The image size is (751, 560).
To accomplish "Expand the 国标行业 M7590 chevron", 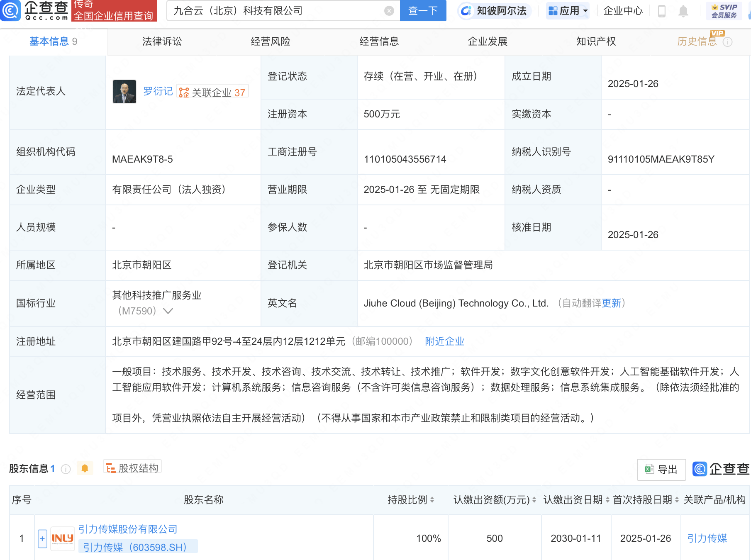I will click(168, 311).
